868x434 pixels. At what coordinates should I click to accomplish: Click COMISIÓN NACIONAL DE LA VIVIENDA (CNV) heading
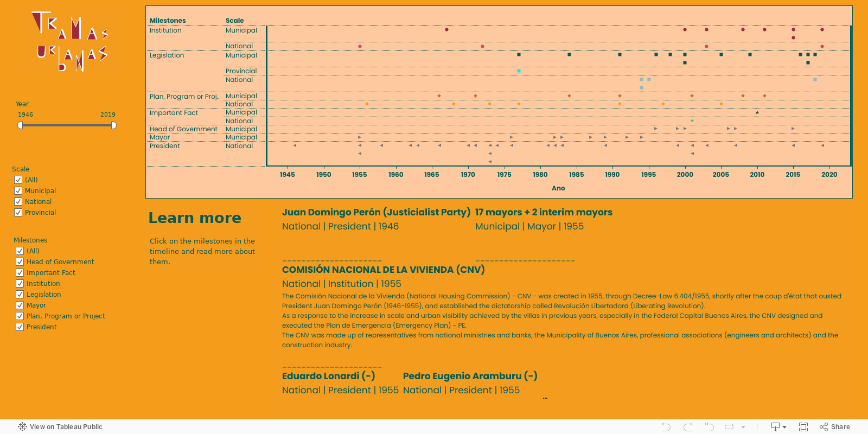tap(384, 270)
